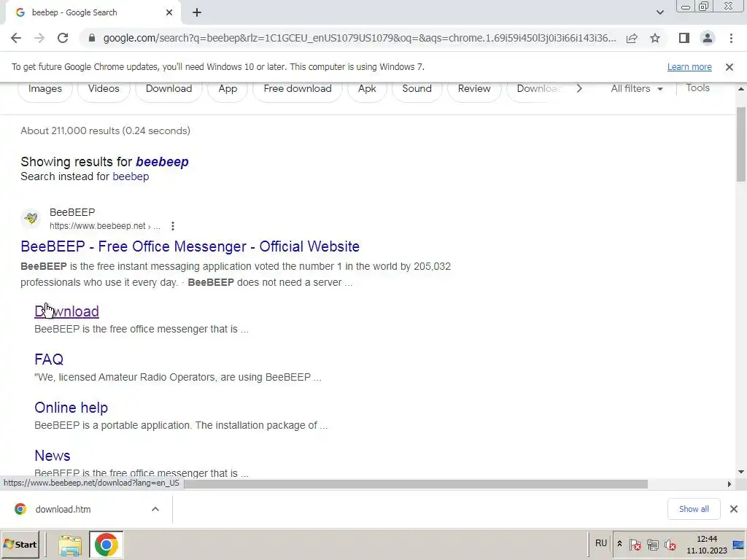
Task: Open a new tab with plus
Action: 197,12
